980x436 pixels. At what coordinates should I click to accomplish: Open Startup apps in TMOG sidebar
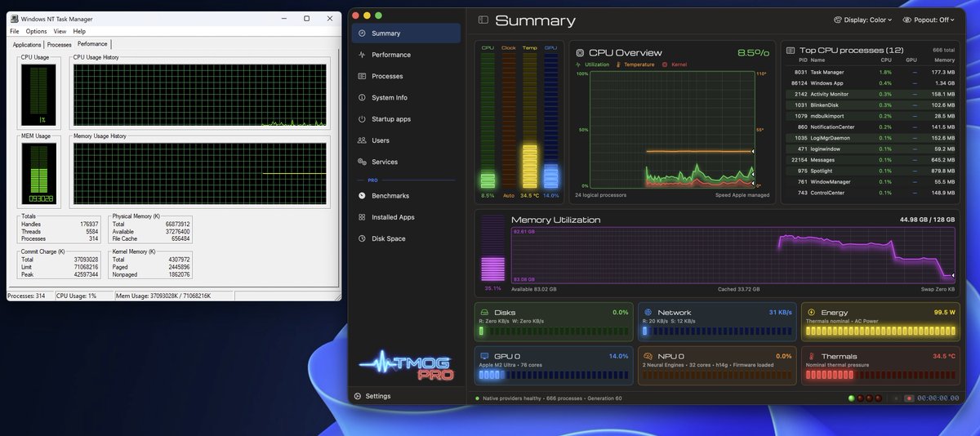click(x=406, y=119)
